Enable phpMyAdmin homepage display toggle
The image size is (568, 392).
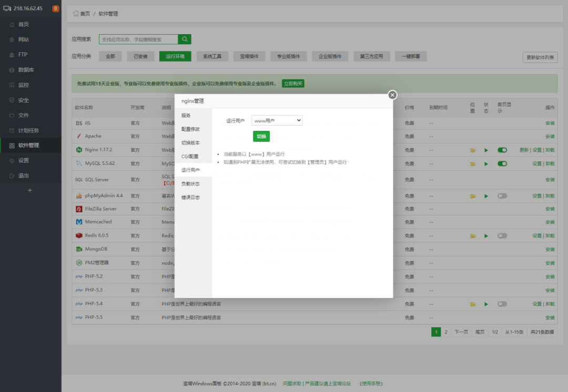pos(502,196)
